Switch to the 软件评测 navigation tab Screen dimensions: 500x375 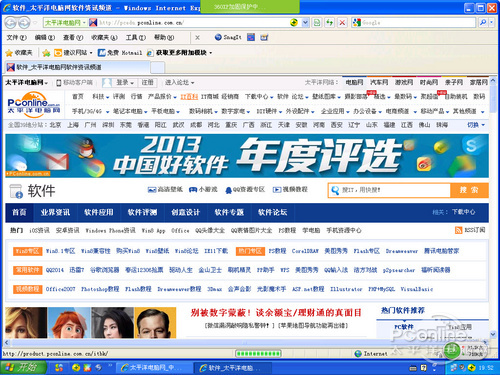pyautogui.click(x=142, y=212)
